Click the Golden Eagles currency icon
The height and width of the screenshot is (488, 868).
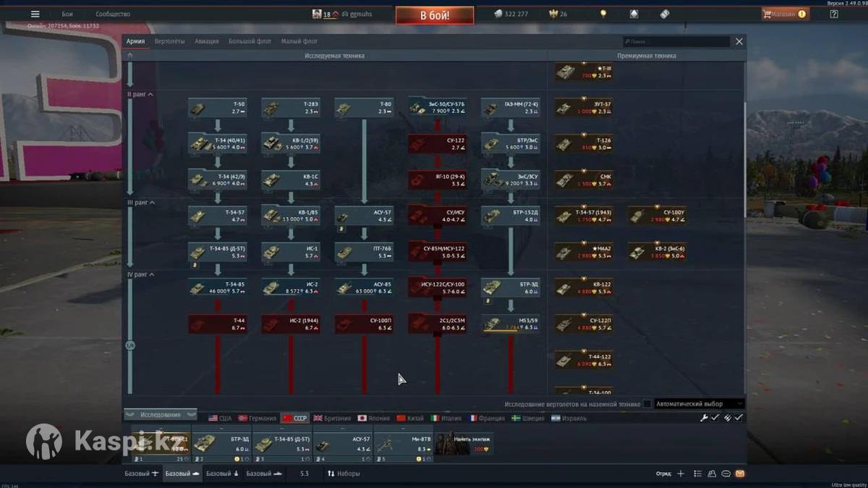click(x=556, y=14)
